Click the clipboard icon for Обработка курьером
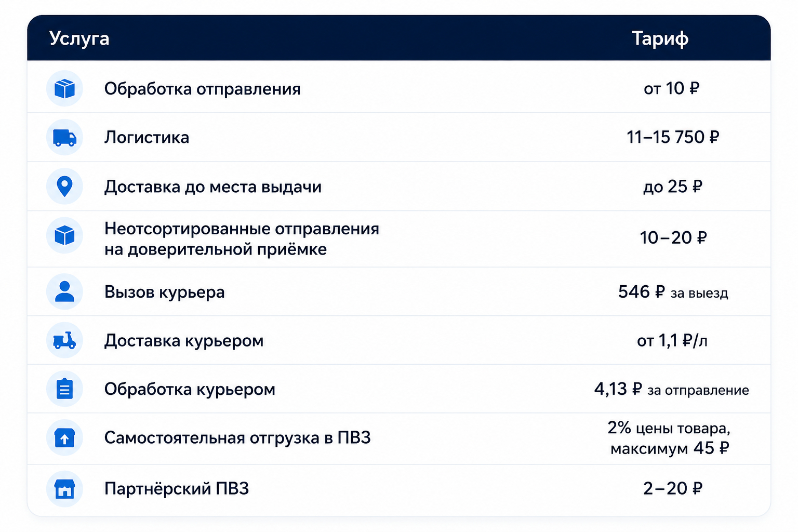 pyautogui.click(x=64, y=389)
